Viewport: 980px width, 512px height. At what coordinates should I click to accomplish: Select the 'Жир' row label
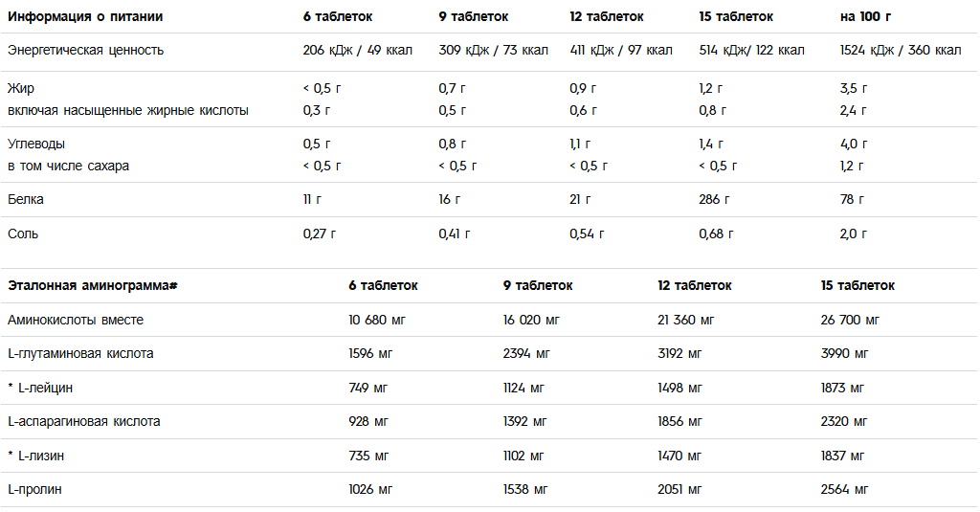point(21,89)
